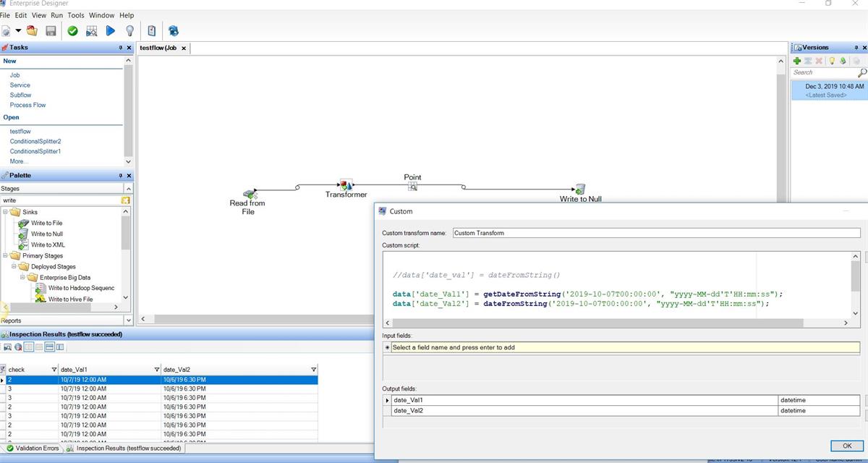Collapse the Sinks folder in Palette tree
868x463 pixels.
tap(4, 212)
